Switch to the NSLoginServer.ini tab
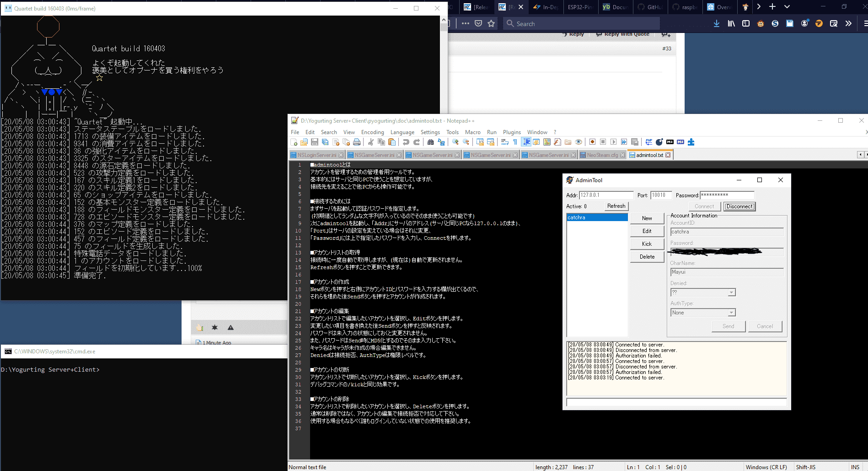Viewport: 868px width, 471px height. 317,155
